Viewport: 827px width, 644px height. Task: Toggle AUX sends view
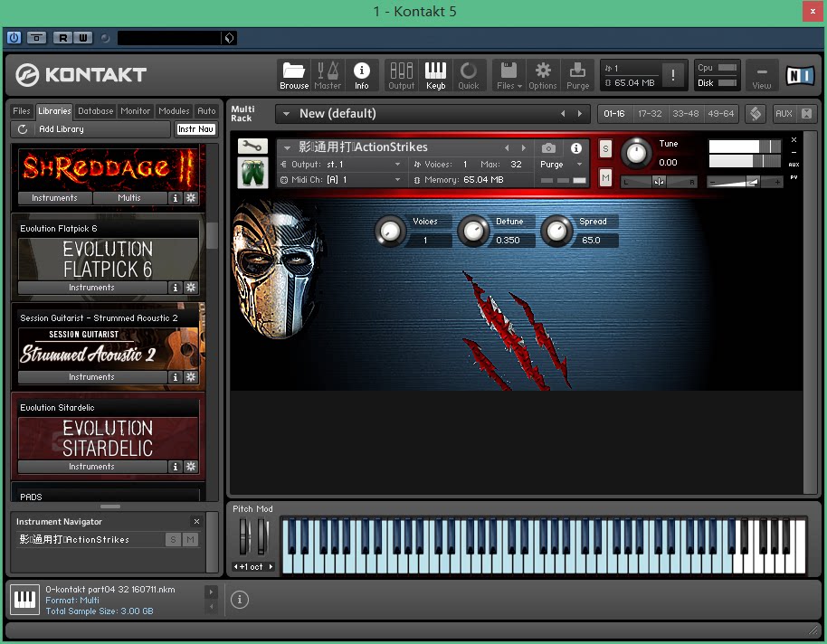[x=784, y=113]
